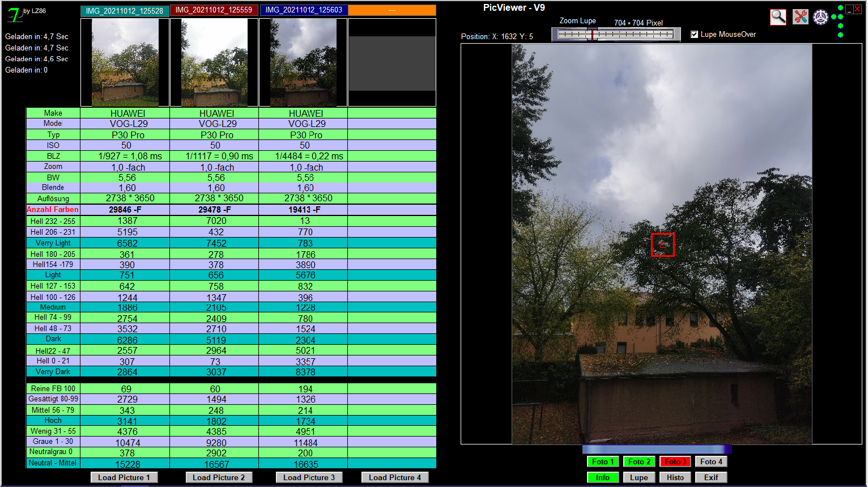Image resolution: width=868 pixels, height=487 pixels.
Task: Select the orange empty fourth header tab
Action: click(x=392, y=10)
